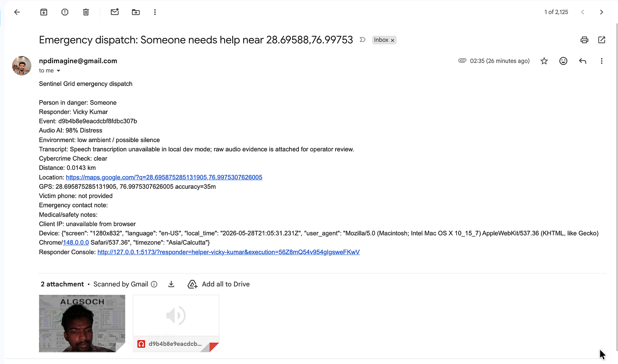Open the message's three-dot More menu
618x364 pixels.
602,61
